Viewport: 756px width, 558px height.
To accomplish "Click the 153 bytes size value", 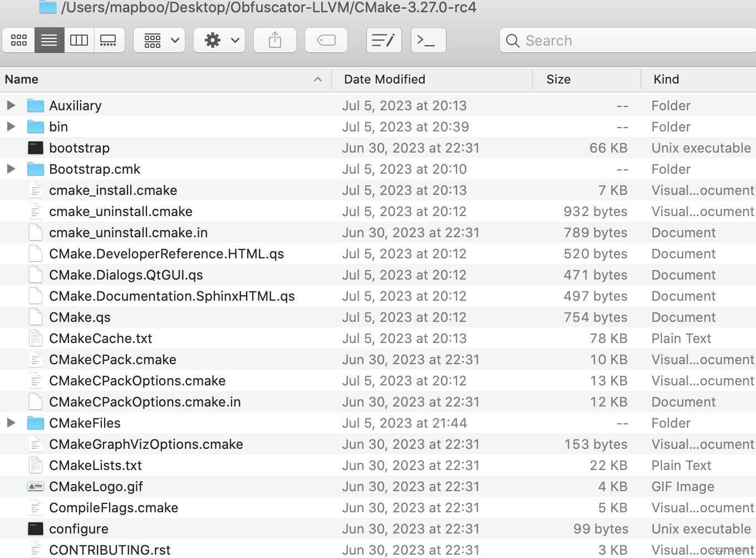I will tap(596, 444).
